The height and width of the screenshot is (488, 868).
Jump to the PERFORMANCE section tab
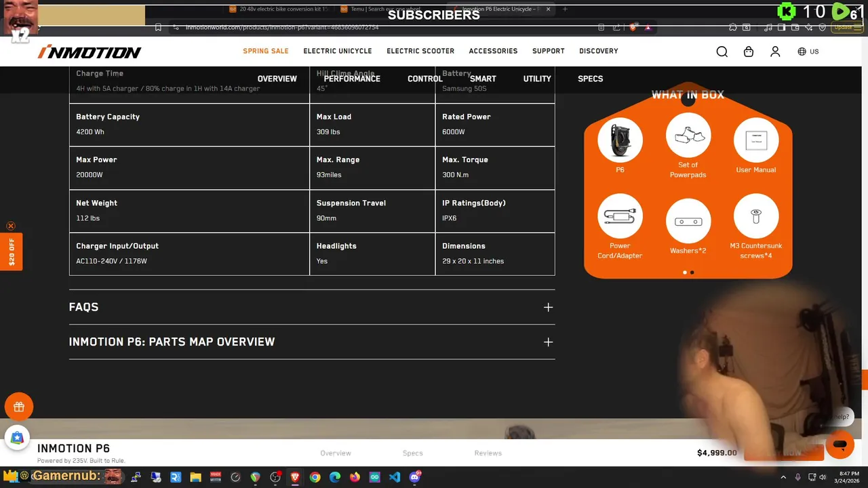tap(352, 79)
